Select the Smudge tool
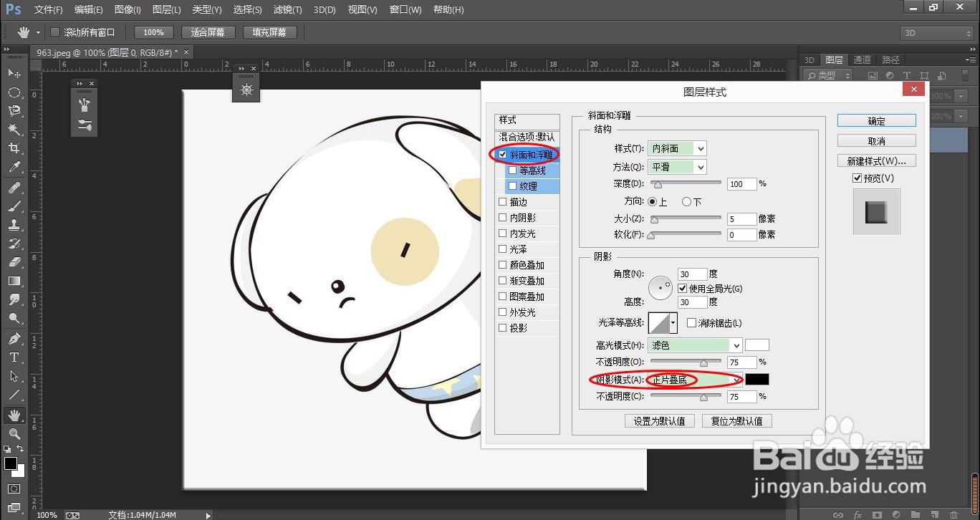This screenshot has width=980, height=520. (x=14, y=299)
